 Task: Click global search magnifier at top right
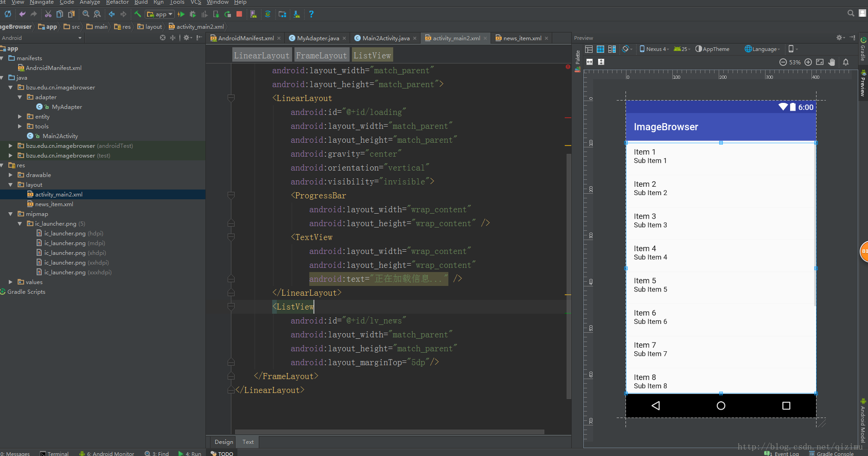coord(851,13)
